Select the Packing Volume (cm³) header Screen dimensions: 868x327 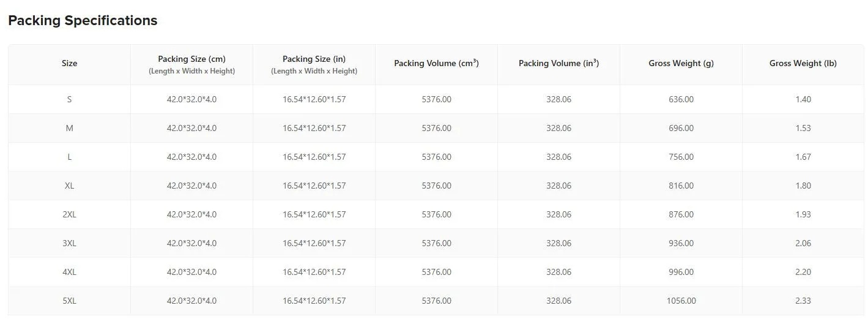436,63
